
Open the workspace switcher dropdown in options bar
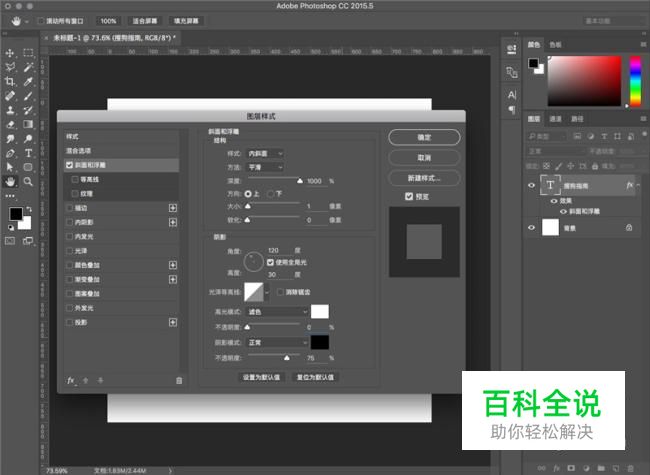pos(614,21)
